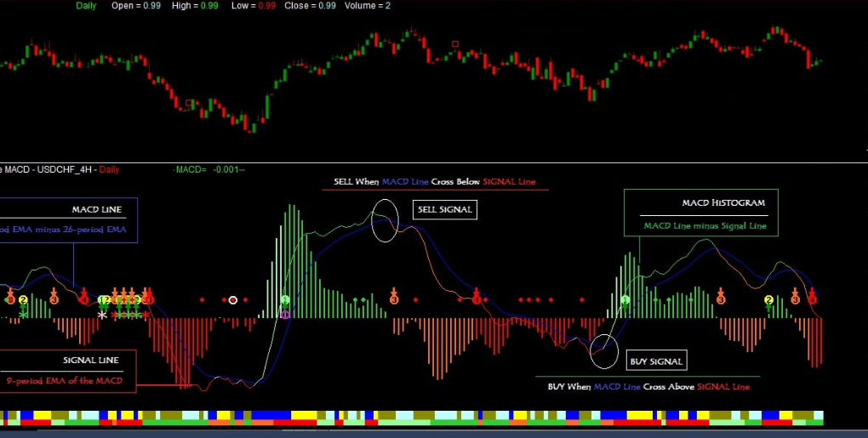Select the red square marker near the price high
The height and width of the screenshot is (438, 868).
tap(455, 44)
